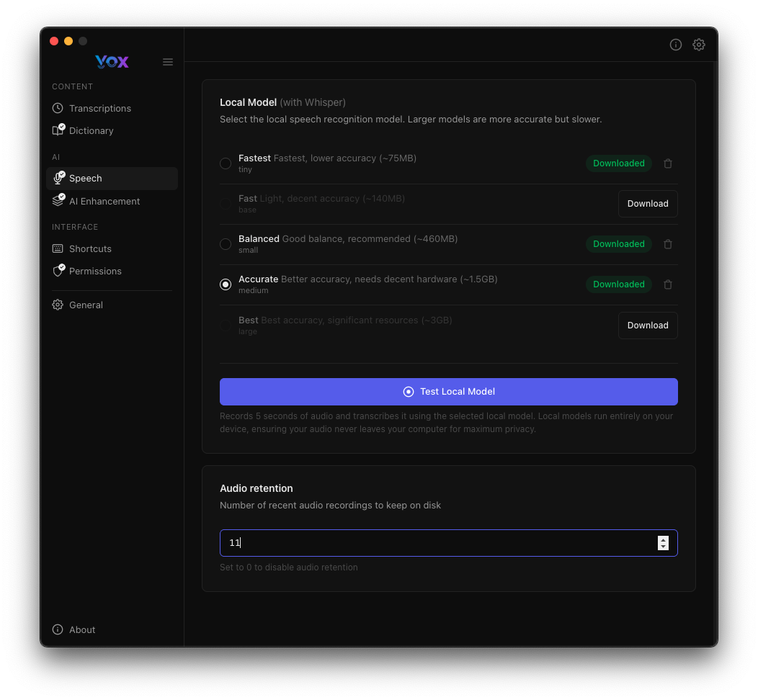
Task: Choose the Balanced small model option
Action: pos(226,244)
